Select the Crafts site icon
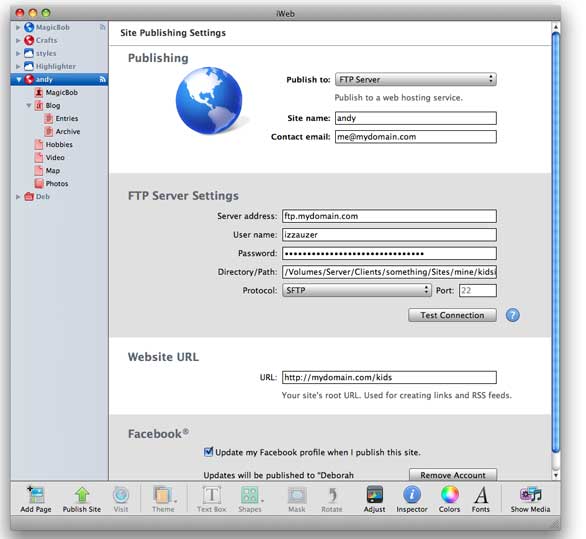586x539 pixels. click(x=29, y=40)
